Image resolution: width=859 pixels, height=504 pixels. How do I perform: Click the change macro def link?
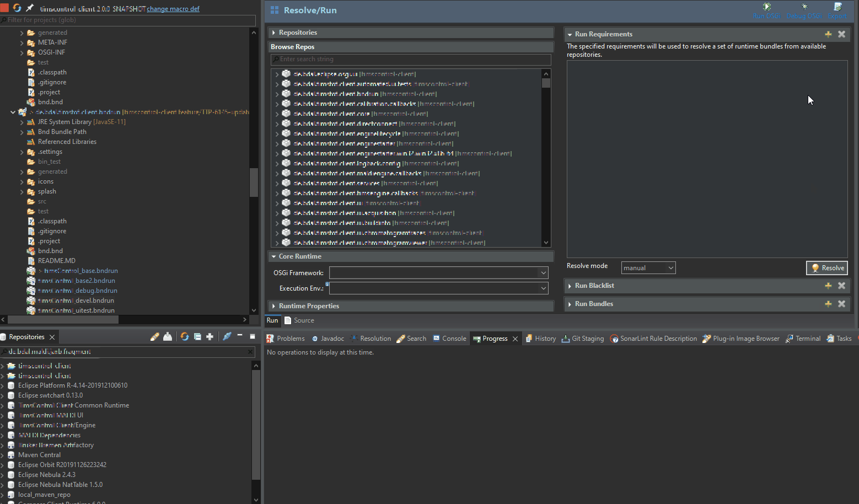[173, 9]
